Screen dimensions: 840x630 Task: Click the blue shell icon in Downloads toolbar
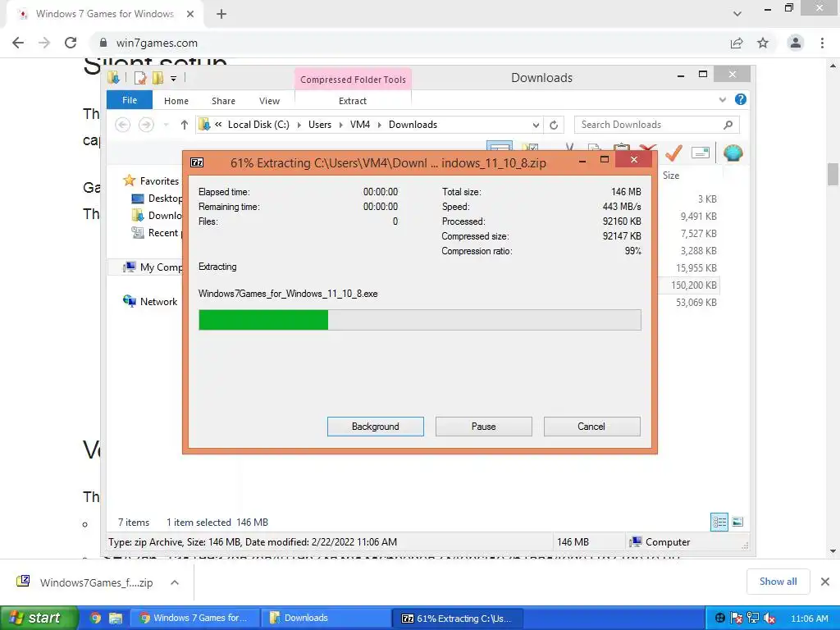coord(733,153)
